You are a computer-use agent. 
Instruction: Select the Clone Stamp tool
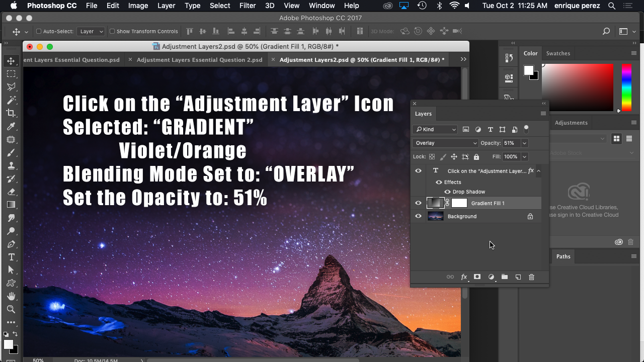(x=11, y=165)
